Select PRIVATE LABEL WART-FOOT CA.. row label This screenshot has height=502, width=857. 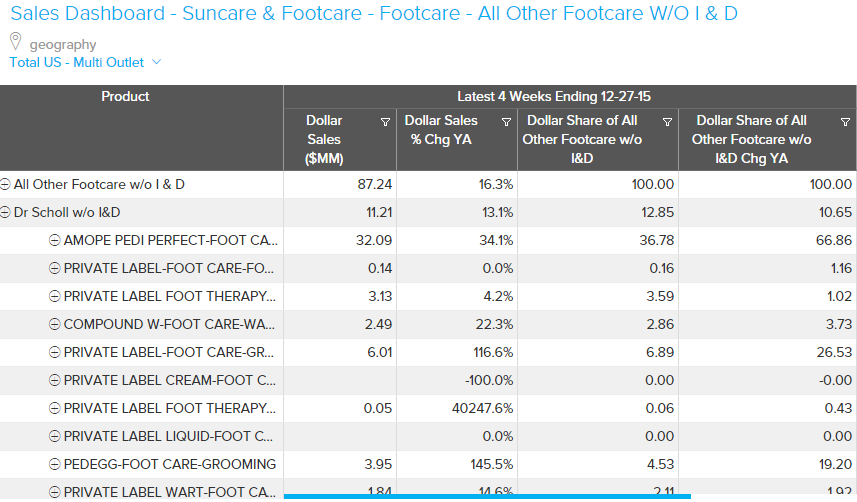tap(170, 492)
